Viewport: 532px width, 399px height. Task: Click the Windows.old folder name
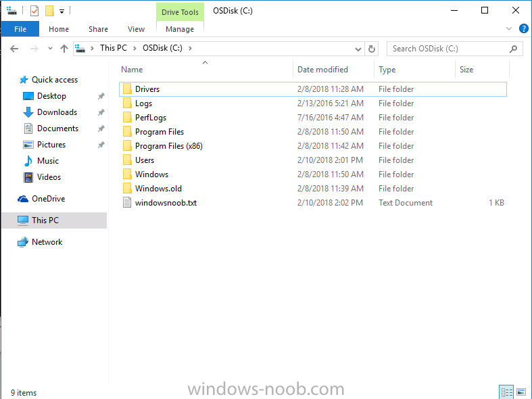(x=158, y=189)
